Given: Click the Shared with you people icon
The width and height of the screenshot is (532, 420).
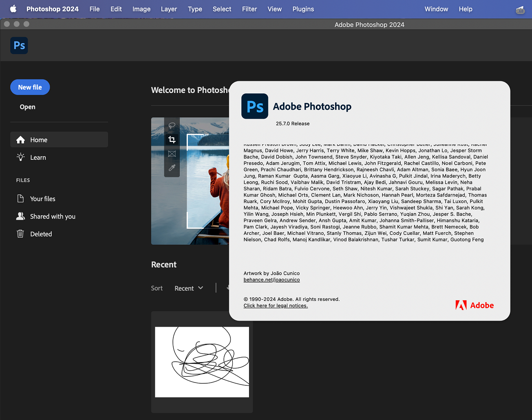Looking at the screenshot, I should point(20,216).
